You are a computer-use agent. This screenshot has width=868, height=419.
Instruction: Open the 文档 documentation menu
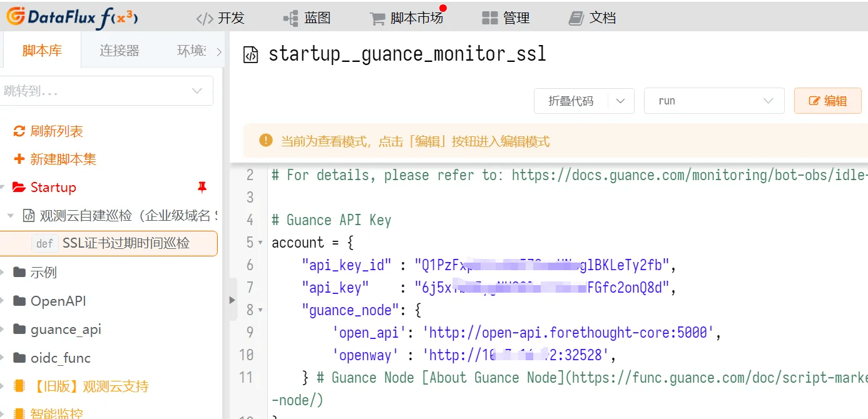click(592, 18)
